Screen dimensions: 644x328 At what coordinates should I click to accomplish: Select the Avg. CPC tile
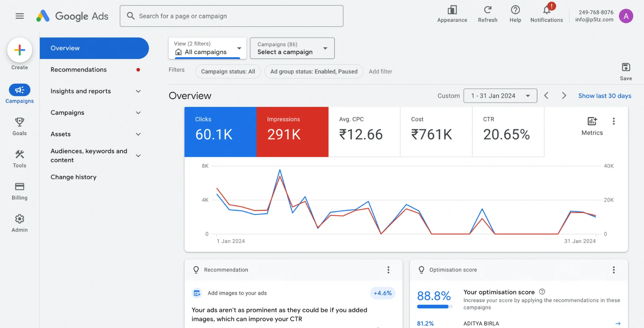[364, 132]
